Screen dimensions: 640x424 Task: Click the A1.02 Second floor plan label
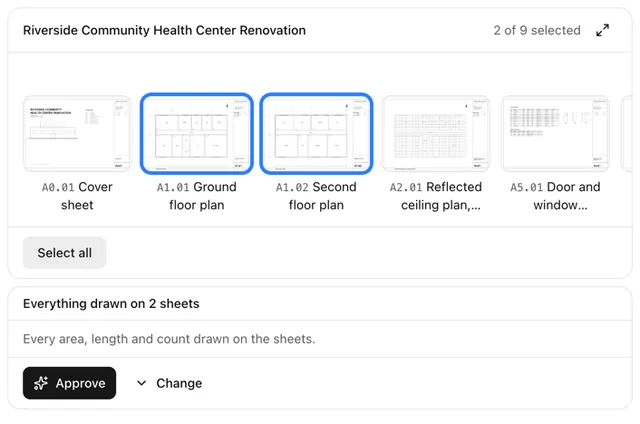(316, 196)
